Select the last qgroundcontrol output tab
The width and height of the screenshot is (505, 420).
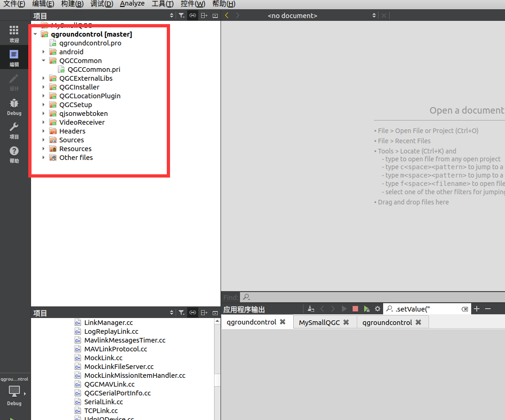pyautogui.click(x=387, y=322)
